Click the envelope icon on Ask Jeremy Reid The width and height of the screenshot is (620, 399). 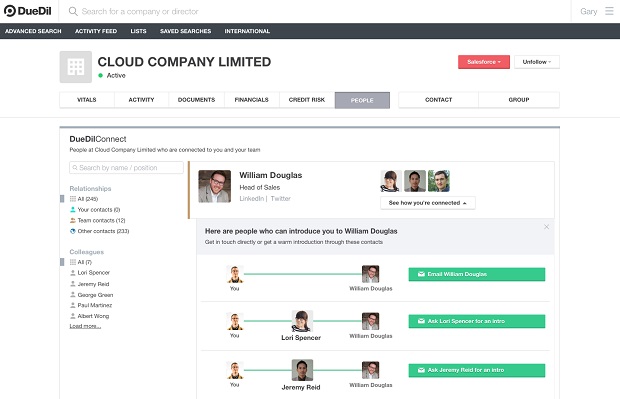tap(421, 370)
